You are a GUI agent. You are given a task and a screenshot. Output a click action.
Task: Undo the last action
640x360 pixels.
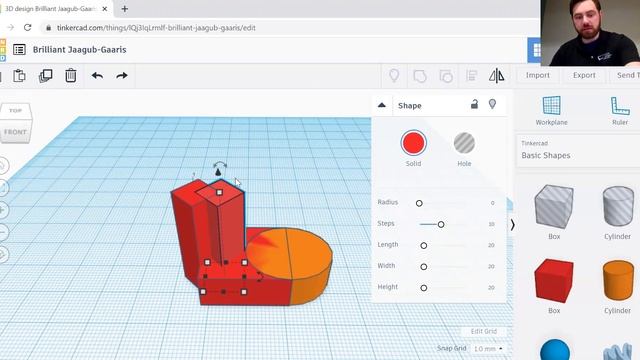click(97, 76)
